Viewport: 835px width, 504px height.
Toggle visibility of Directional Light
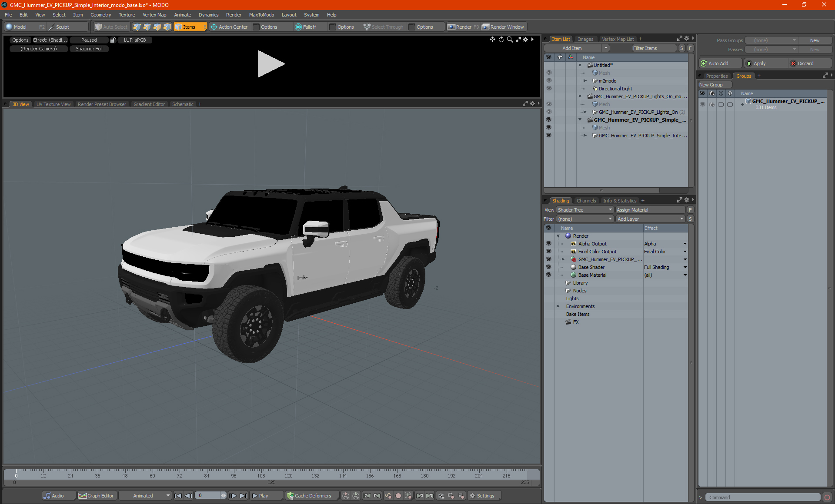coord(549,89)
